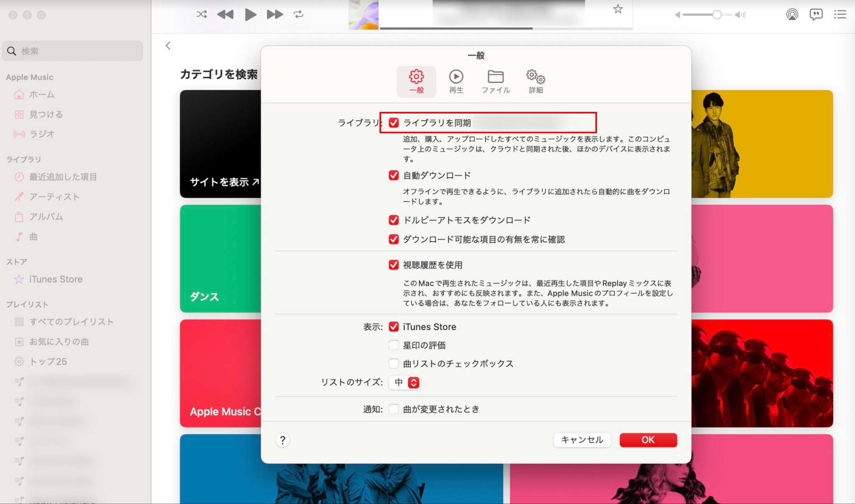Open ラジオ in sidebar

(42, 134)
